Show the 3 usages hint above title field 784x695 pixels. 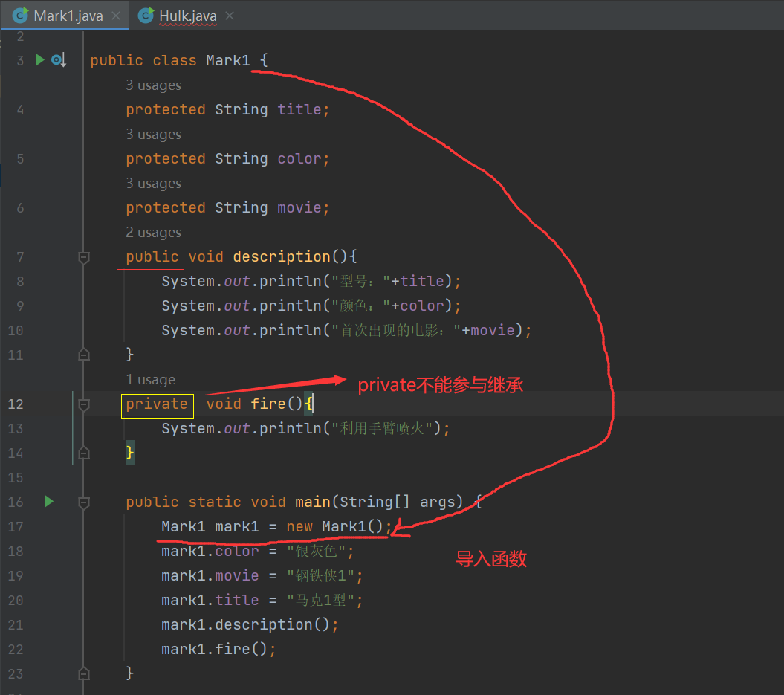click(x=153, y=85)
